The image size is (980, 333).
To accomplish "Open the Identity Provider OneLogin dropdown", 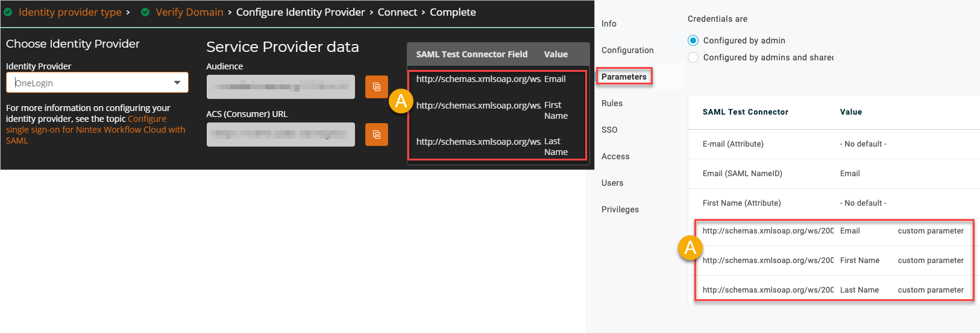I will (97, 83).
